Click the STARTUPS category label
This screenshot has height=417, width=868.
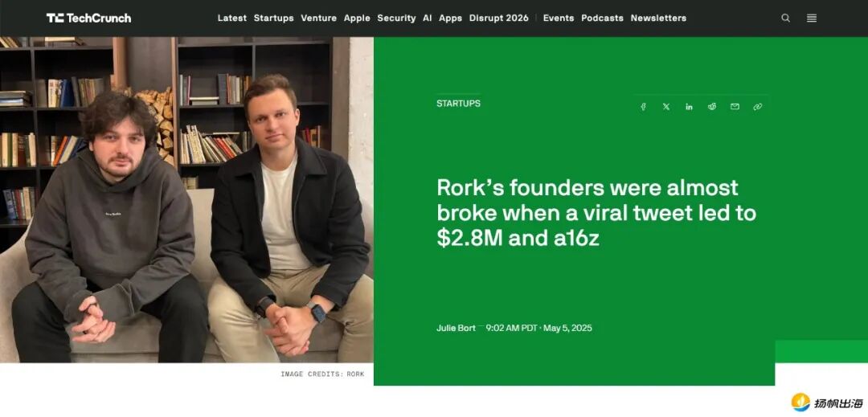(458, 104)
